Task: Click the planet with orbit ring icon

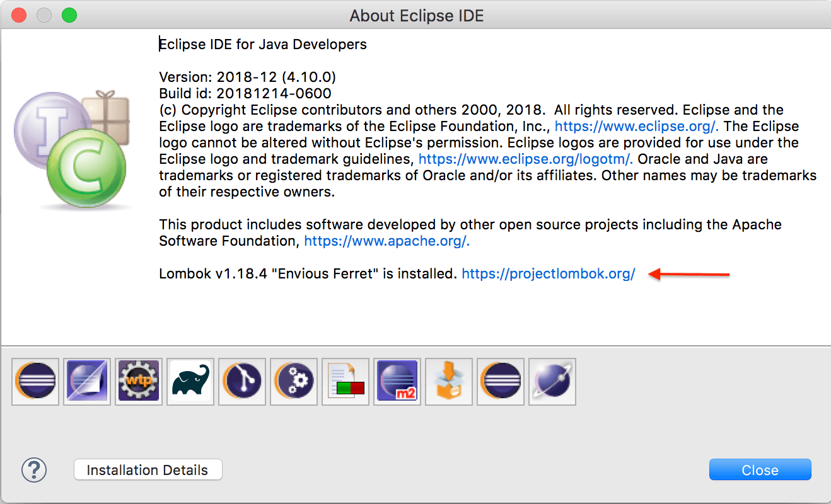Action: 552,381
